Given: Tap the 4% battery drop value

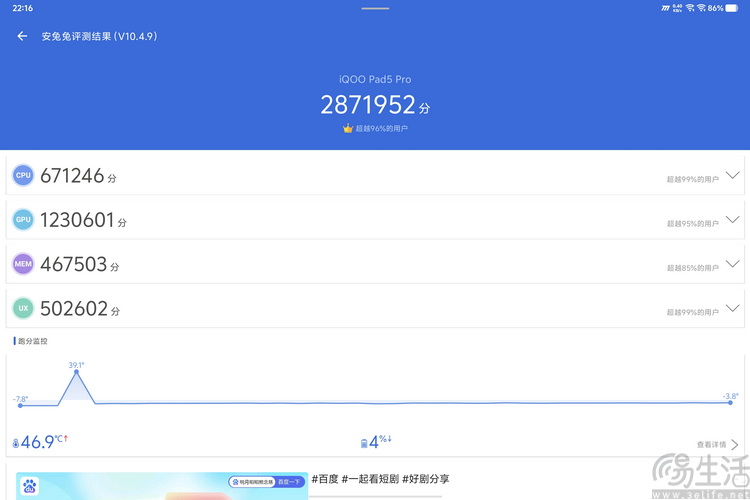Looking at the screenshot, I should [x=380, y=441].
